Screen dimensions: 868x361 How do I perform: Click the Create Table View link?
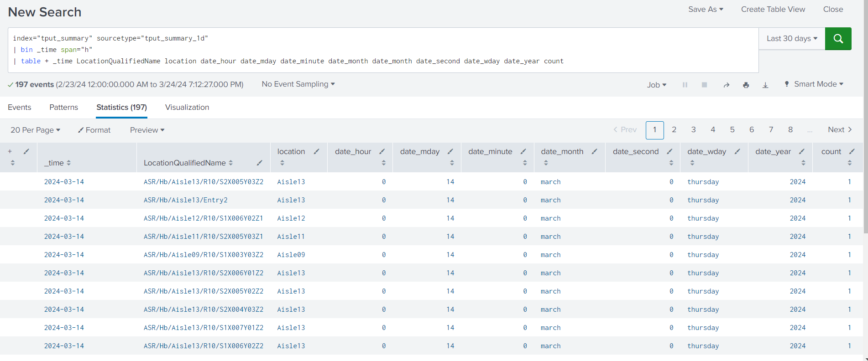point(773,9)
